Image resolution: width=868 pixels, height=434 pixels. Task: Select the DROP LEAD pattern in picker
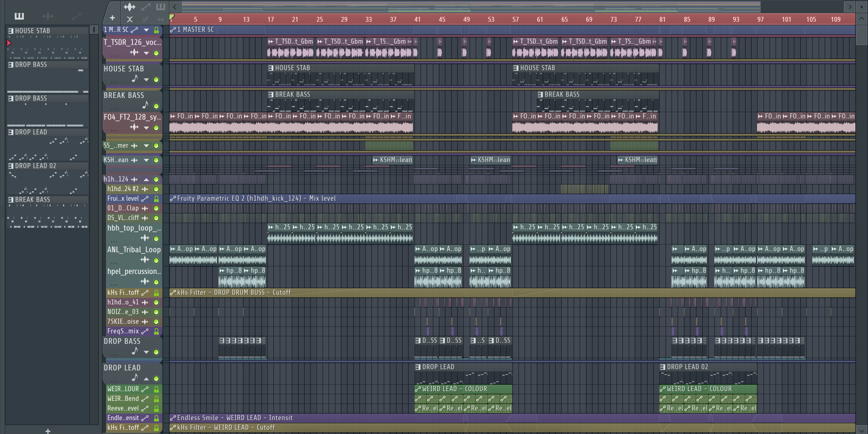pyautogui.click(x=48, y=144)
